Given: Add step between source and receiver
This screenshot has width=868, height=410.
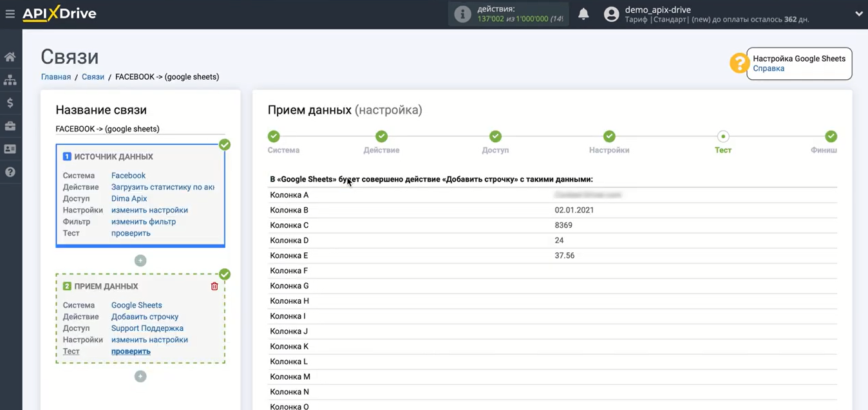Looking at the screenshot, I should pos(140,261).
